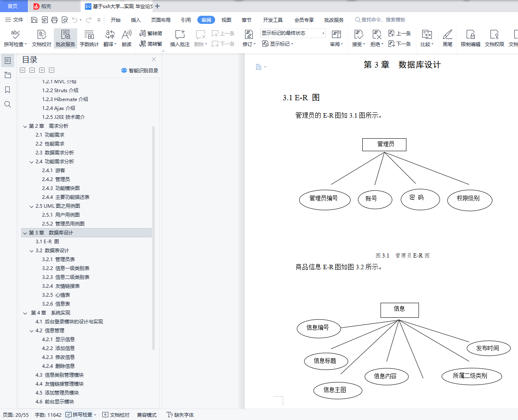
Task: Click the bookmark icon in the left sidebar
Action: [x=8, y=90]
